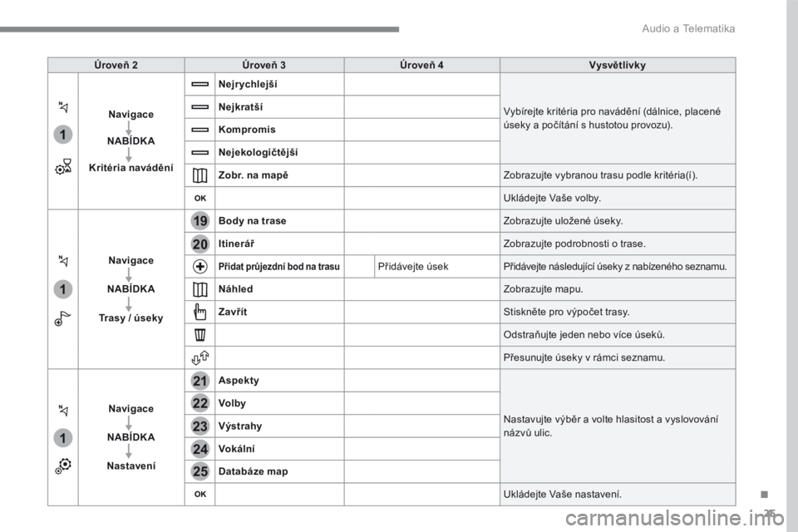This screenshot has width=798, height=532.
Task: Select the Nejkratší route option bar
Action: pos(200,107)
